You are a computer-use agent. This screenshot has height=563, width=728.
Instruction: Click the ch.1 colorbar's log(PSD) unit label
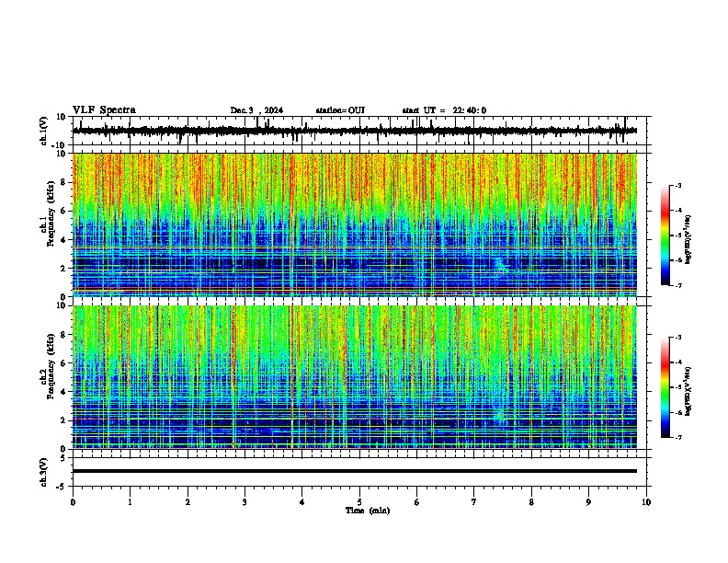tap(688, 239)
